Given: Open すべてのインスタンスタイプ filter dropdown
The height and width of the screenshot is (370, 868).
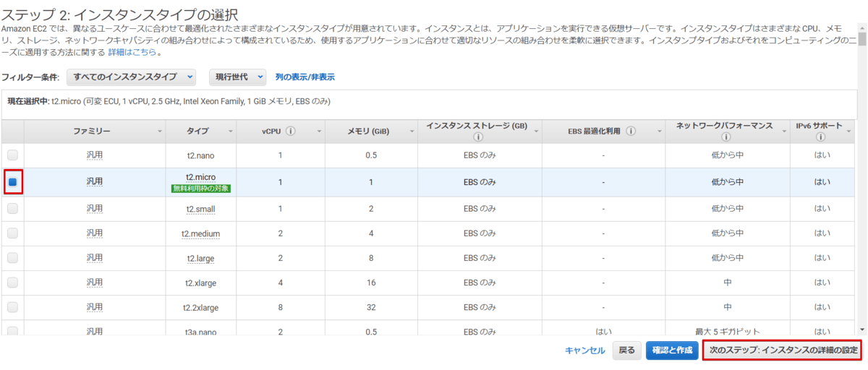Looking at the screenshot, I should pyautogui.click(x=132, y=77).
